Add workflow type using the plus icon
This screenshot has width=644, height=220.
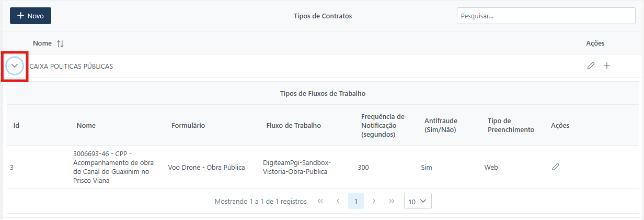(607, 66)
